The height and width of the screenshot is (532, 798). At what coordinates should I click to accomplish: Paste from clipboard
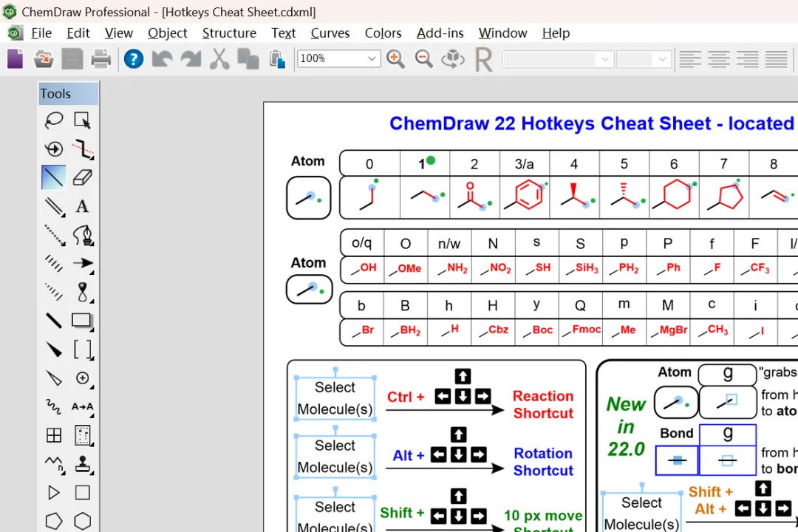coord(277,59)
